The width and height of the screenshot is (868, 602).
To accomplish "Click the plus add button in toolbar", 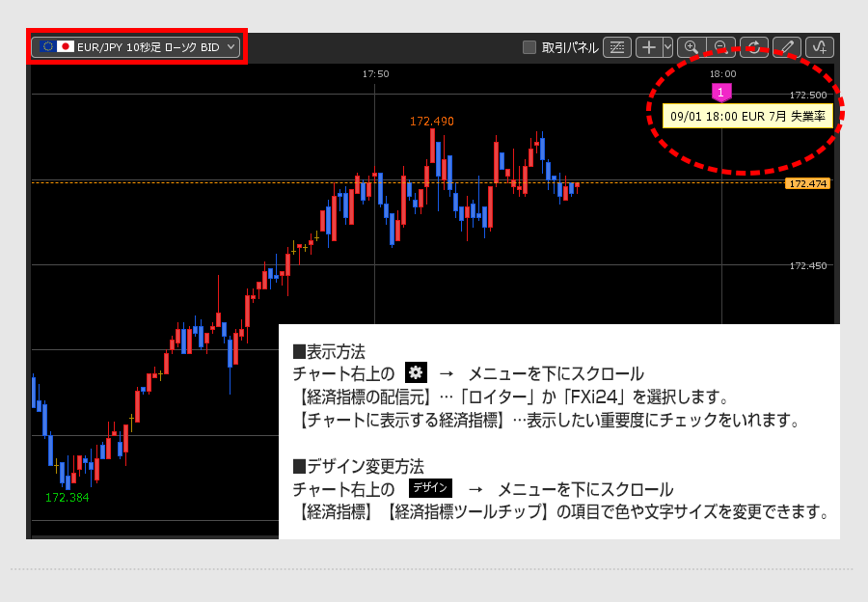I will click(x=649, y=47).
